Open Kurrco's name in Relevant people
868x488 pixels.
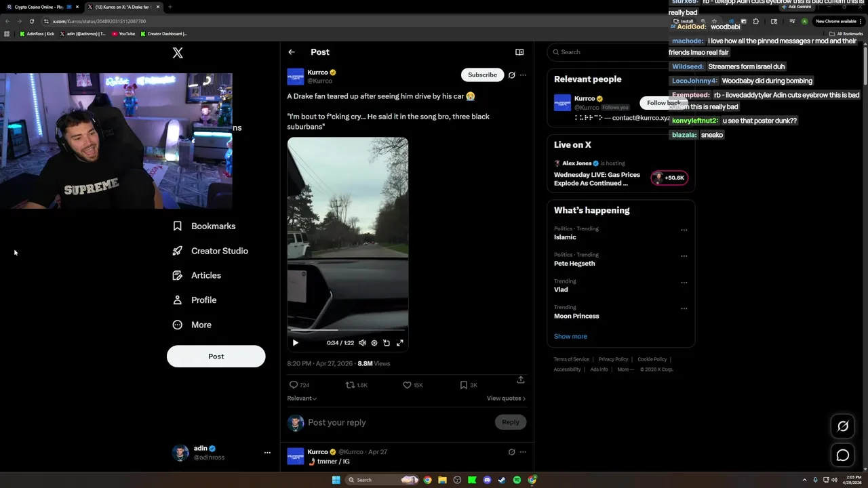(x=585, y=99)
